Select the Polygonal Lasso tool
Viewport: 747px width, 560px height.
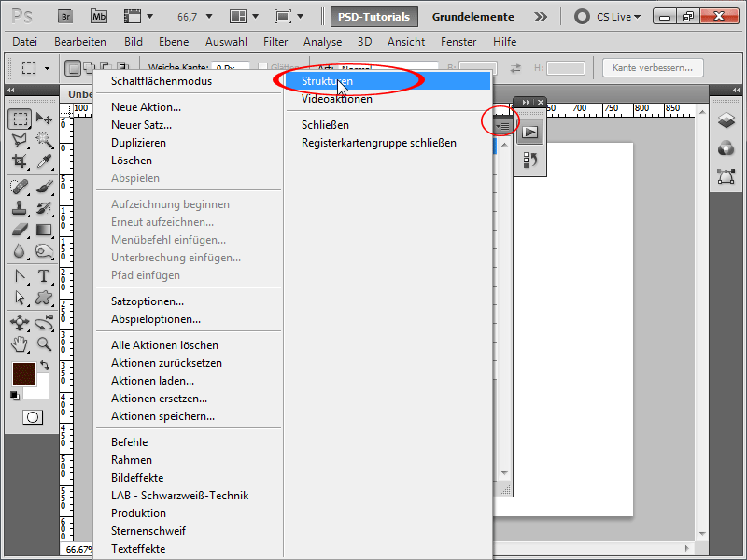[20, 140]
